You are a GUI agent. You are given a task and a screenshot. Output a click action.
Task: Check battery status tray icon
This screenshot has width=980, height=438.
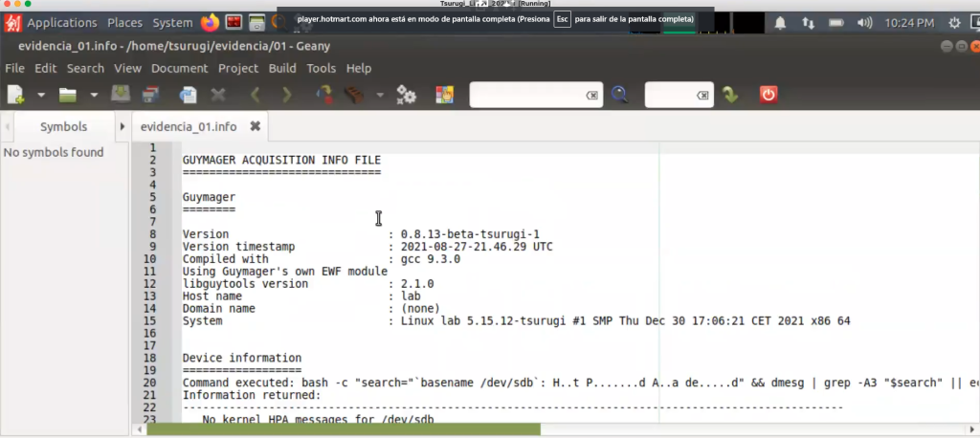coord(836,23)
